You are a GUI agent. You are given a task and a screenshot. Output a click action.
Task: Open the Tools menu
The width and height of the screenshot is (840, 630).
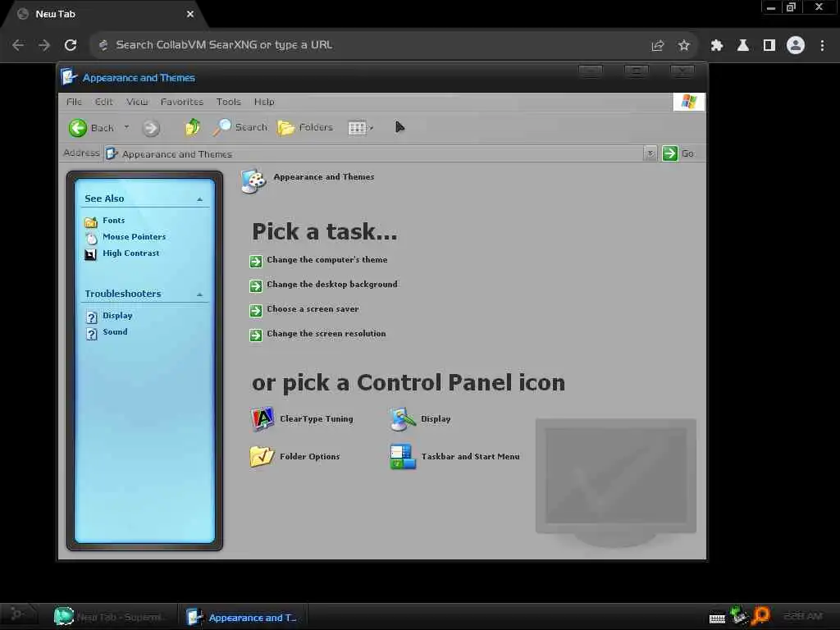coord(228,102)
